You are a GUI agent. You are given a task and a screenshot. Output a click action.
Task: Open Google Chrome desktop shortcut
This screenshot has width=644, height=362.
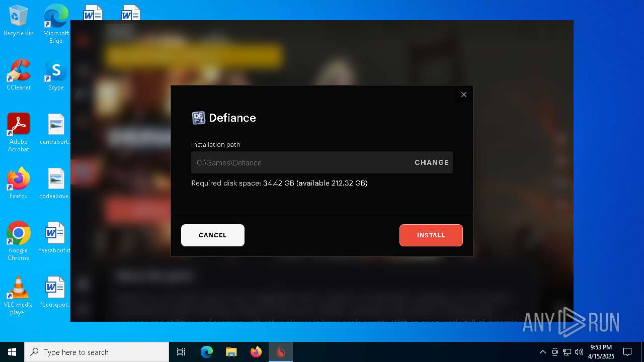(19, 241)
